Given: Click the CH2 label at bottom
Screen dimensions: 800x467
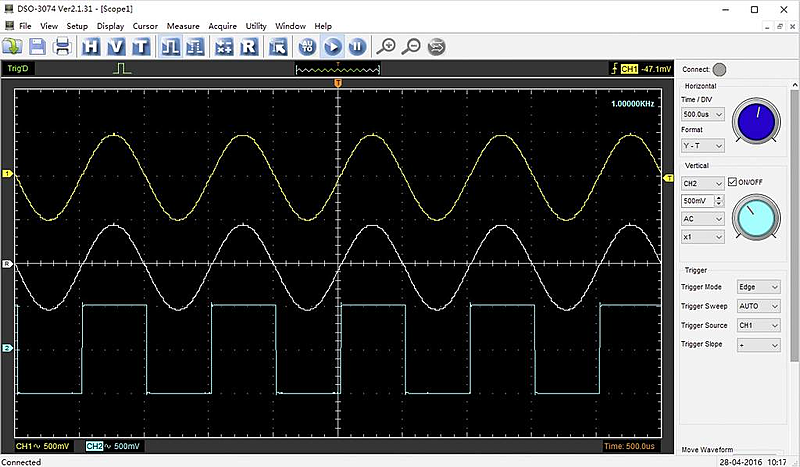Looking at the screenshot, I should pyautogui.click(x=95, y=446).
